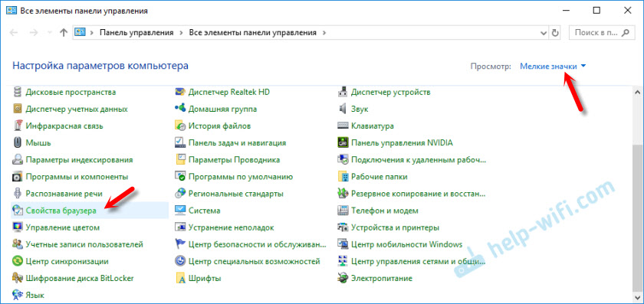
Task: Open the Программы по умолчанию icon
Action: 180,177
